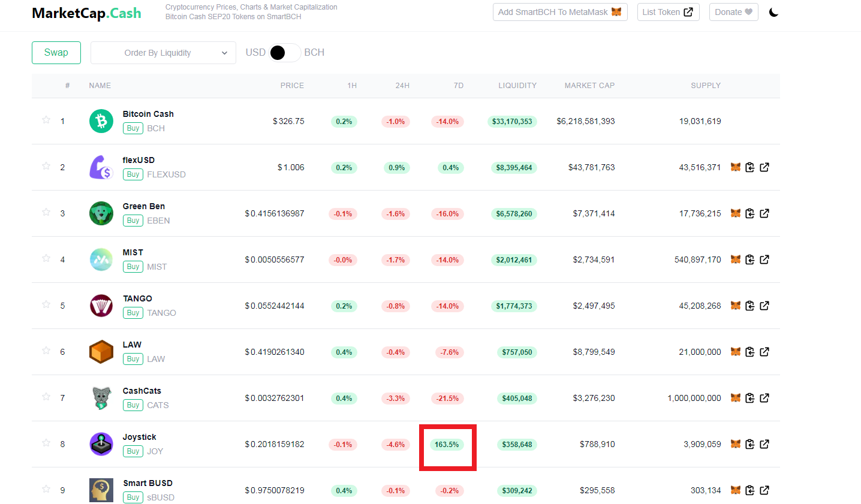Buy LAW using its Buy button
Screen dimensions: 861x504
click(x=133, y=359)
